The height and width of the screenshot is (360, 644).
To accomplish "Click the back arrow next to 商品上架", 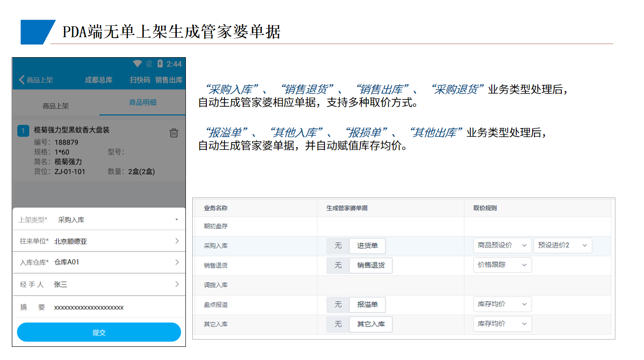I will click(x=22, y=80).
